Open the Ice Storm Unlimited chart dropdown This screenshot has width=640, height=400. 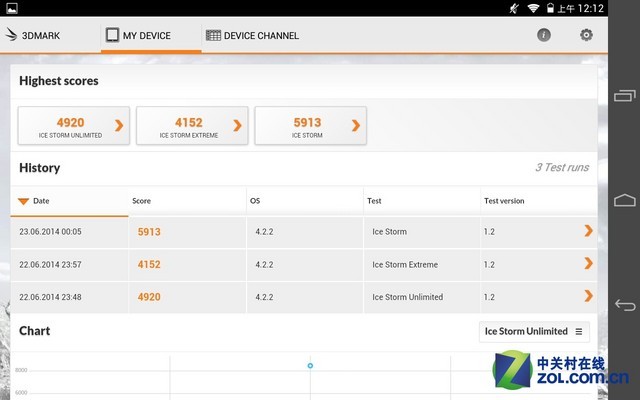(534, 331)
